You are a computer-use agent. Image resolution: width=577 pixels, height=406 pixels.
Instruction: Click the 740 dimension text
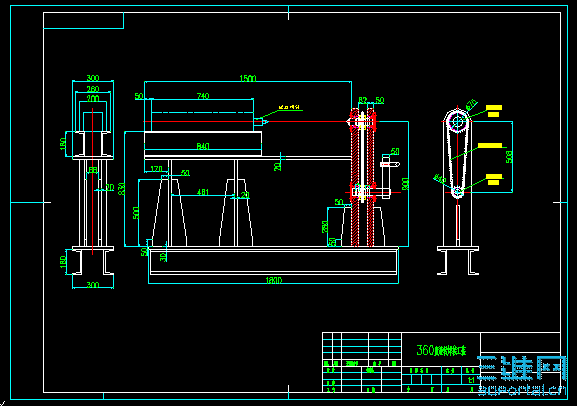(x=203, y=96)
